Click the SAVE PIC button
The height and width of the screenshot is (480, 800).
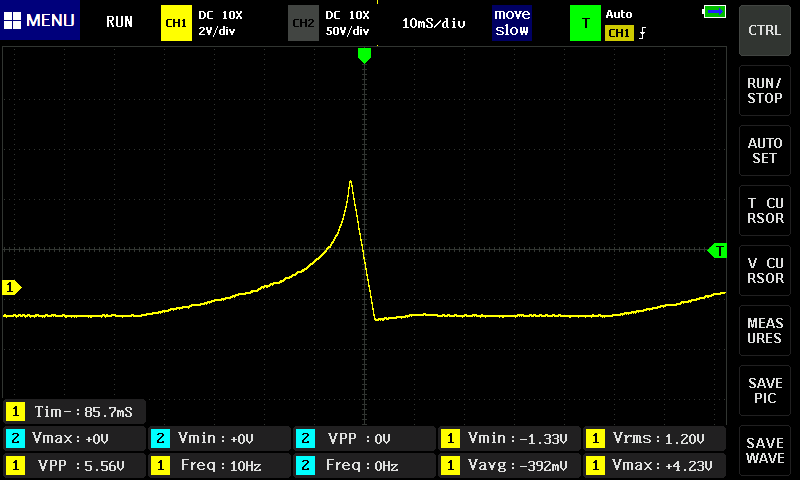pyautogui.click(x=765, y=391)
